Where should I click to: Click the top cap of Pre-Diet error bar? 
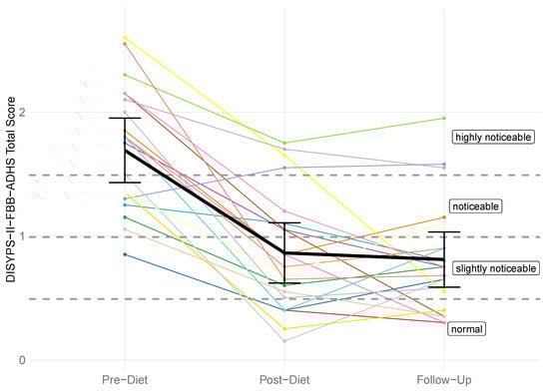click(x=125, y=118)
